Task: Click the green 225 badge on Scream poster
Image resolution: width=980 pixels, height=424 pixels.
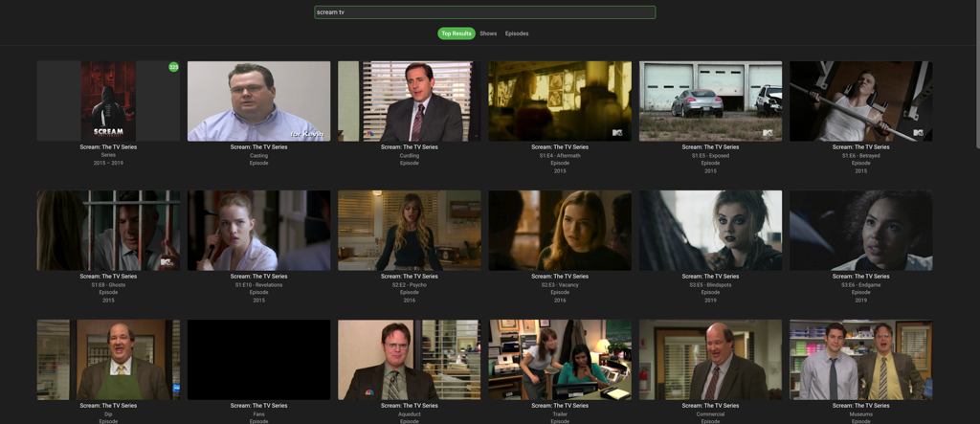Action: [174, 67]
